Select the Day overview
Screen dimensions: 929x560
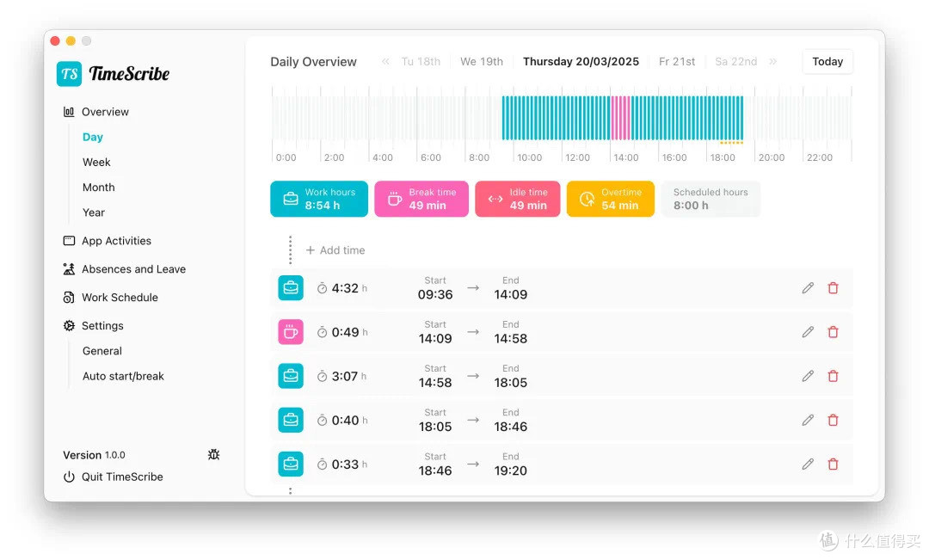(93, 137)
